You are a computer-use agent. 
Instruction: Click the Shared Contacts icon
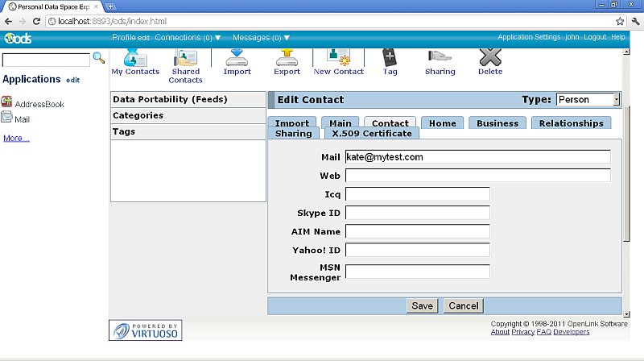(185, 60)
